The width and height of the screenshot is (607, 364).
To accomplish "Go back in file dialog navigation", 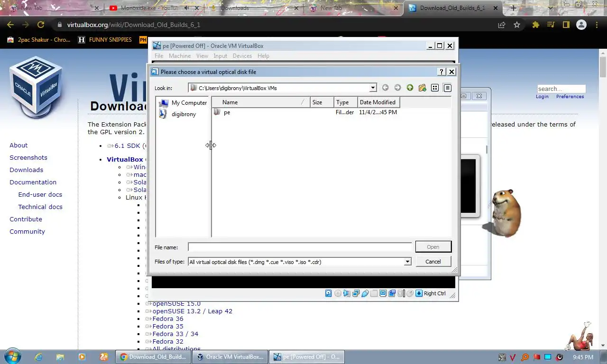I will pyautogui.click(x=385, y=88).
